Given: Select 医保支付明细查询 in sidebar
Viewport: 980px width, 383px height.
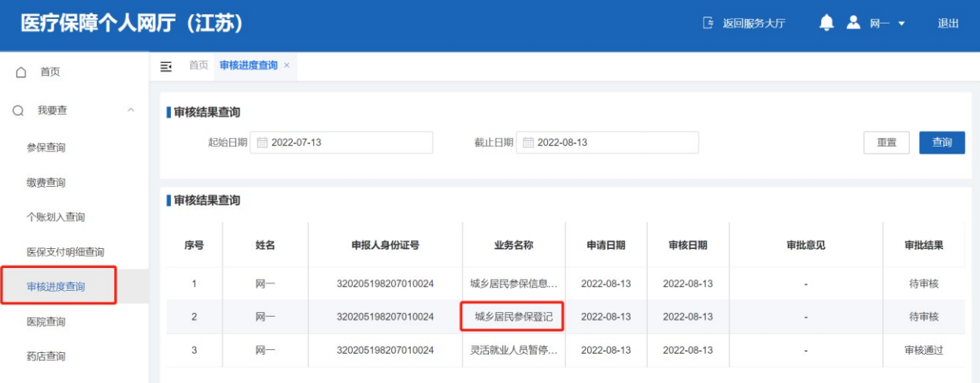Looking at the screenshot, I should coord(65,252).
